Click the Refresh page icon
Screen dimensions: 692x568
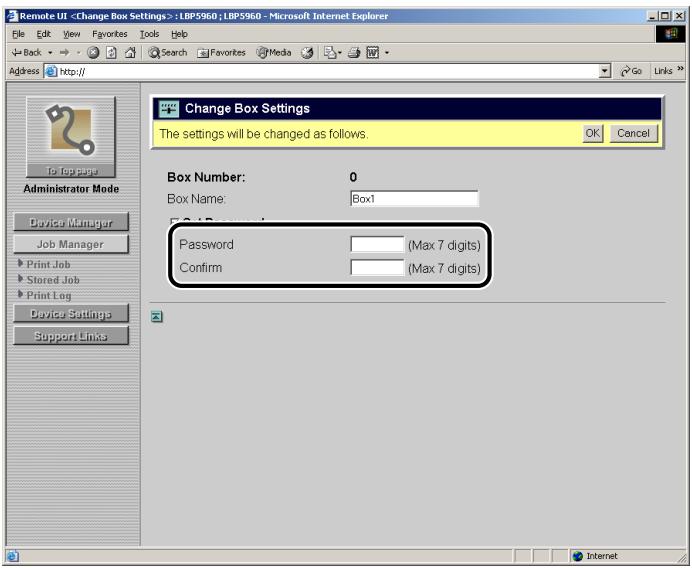click(x=111, y=53)
